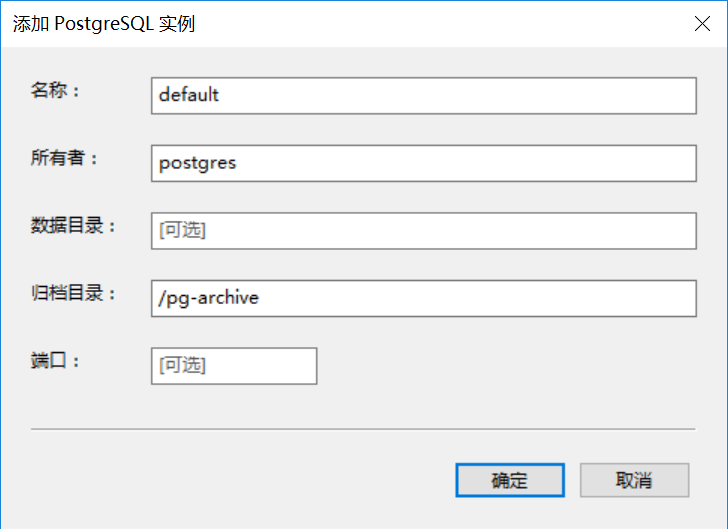The height and width of the screenshot is (529, 728).
Task: Activate the 归档目录 input field
Action: (423, 297)
